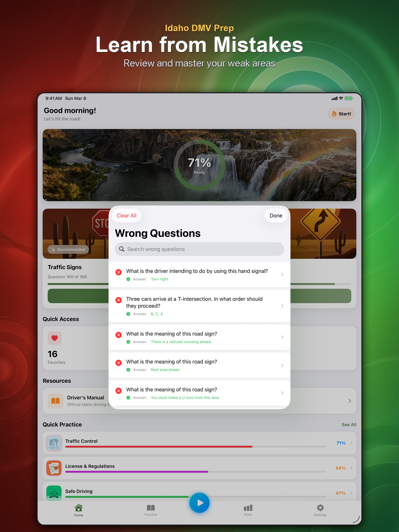Viewport: 399px width, 532px height.
Task: Click red X icon on railroad crossing question
Action: tap(118, 335)
